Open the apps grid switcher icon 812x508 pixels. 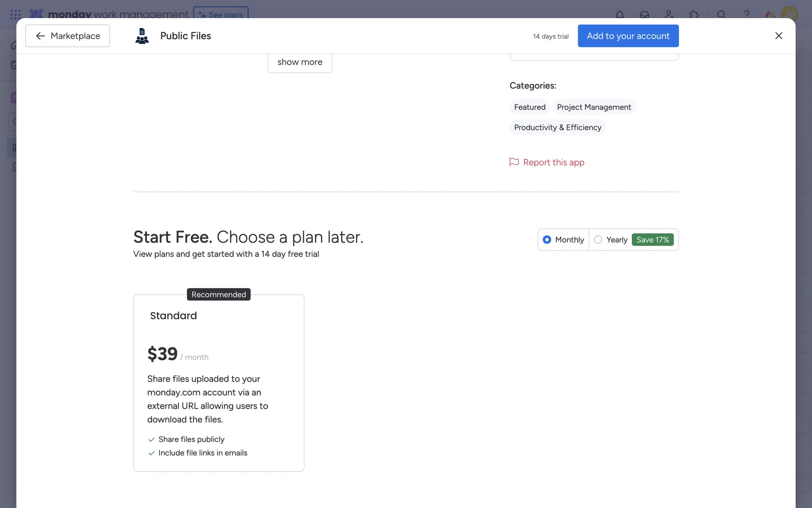point(15,14)
